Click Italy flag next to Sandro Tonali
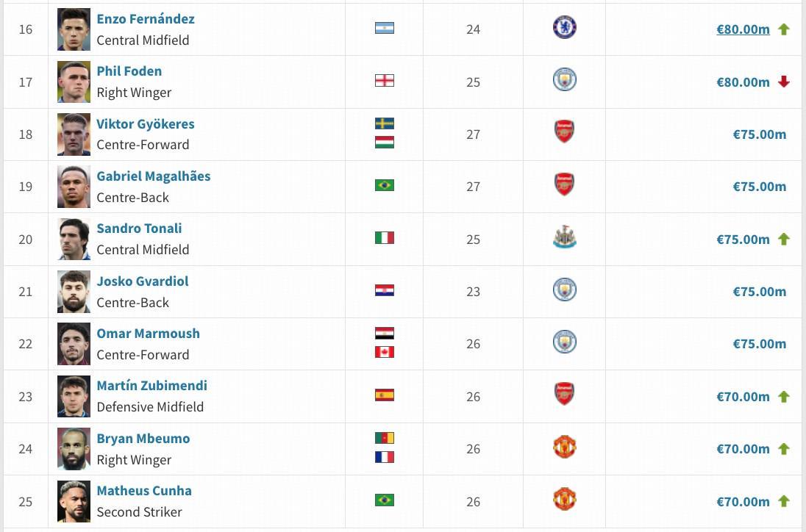 384,237
